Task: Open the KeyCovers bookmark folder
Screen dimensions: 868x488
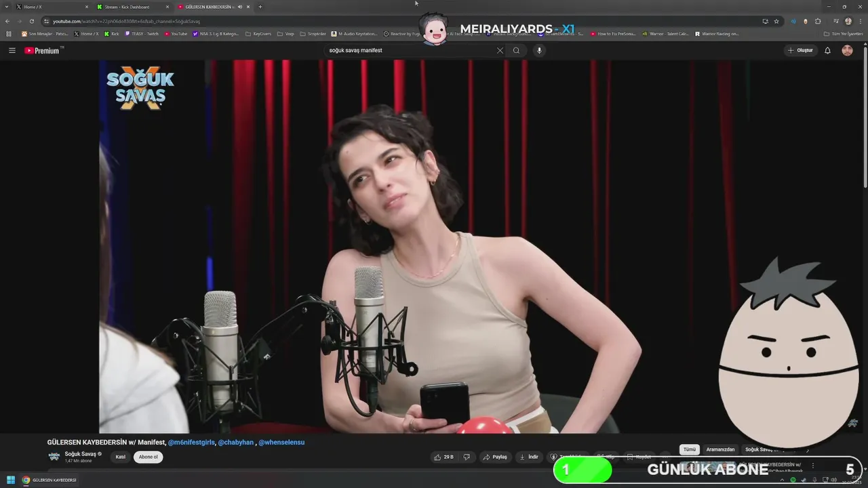Action: tap(258, 33)
